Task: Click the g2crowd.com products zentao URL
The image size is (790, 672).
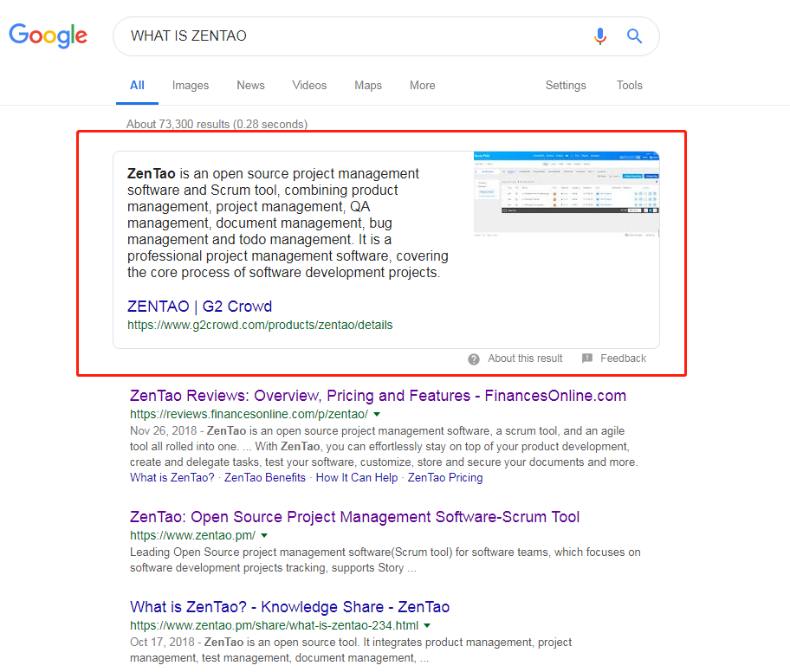Action: 260,325
